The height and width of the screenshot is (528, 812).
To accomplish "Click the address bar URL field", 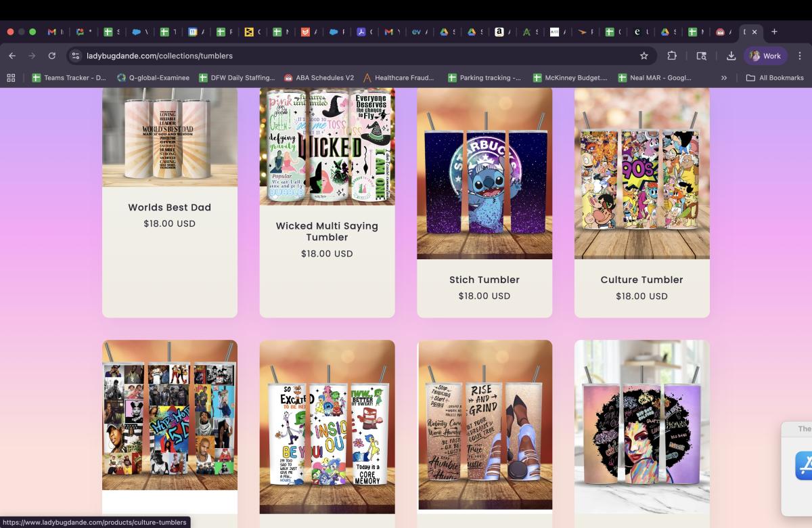I will point(338,56).
